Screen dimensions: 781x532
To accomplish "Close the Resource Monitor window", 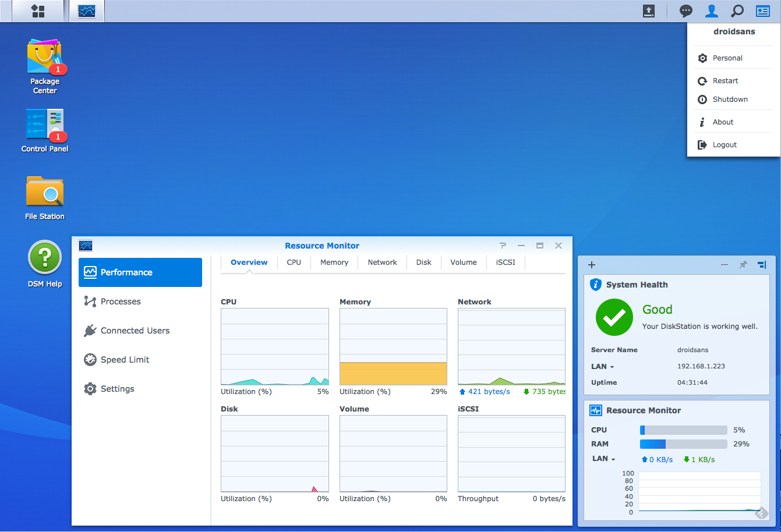I will pos(559,246).
